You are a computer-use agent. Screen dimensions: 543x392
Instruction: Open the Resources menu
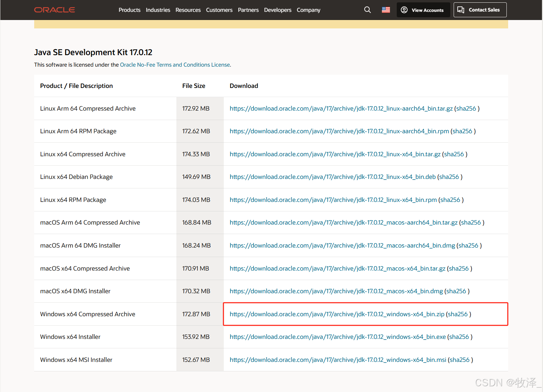coord(188,10)
